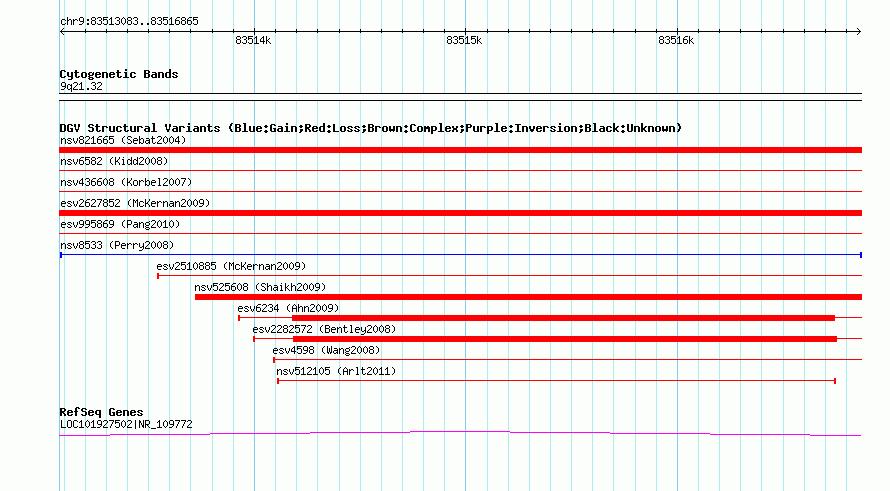Click the left arrowhead of the ruler
The height and width of the screenshot is (491, 890).
pyautogui.click(x=62, y=31)
